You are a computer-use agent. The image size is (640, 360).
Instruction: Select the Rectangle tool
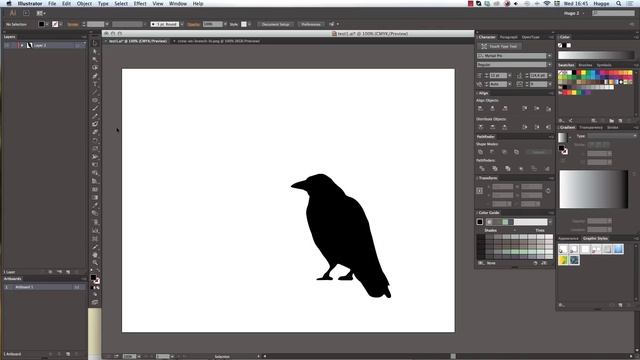coord(95,100)
